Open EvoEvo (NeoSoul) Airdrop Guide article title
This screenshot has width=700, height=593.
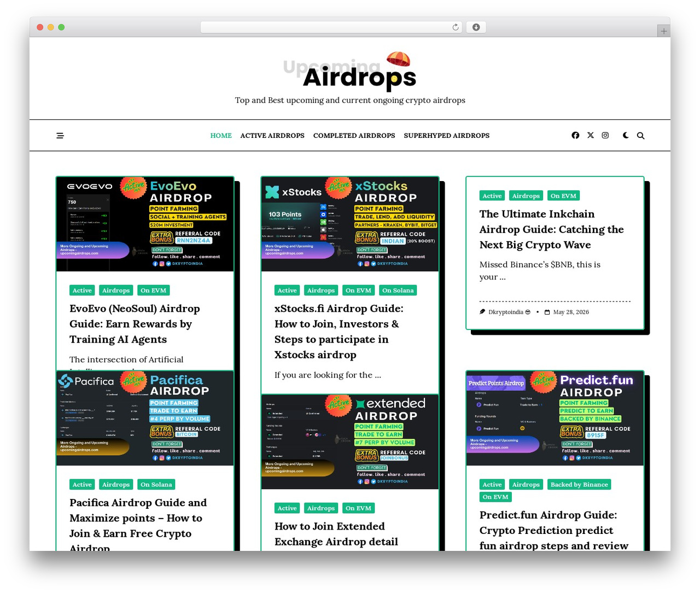coord(135,324)
